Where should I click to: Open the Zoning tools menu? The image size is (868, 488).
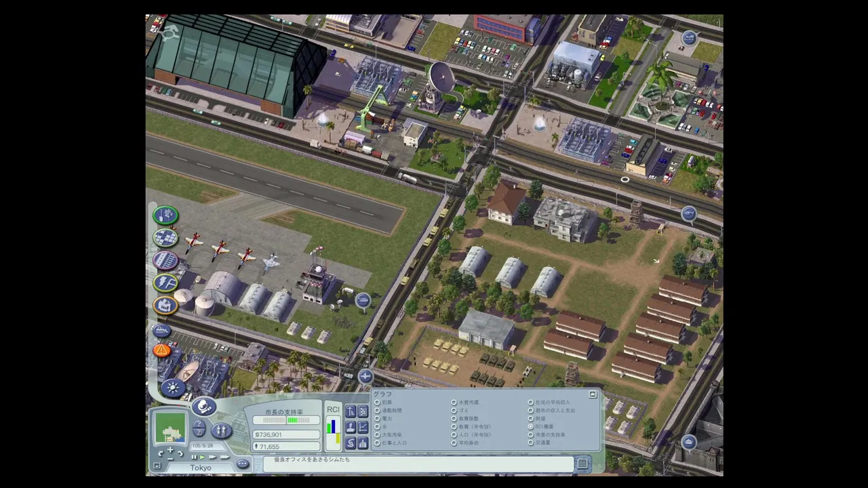[165, 238]
